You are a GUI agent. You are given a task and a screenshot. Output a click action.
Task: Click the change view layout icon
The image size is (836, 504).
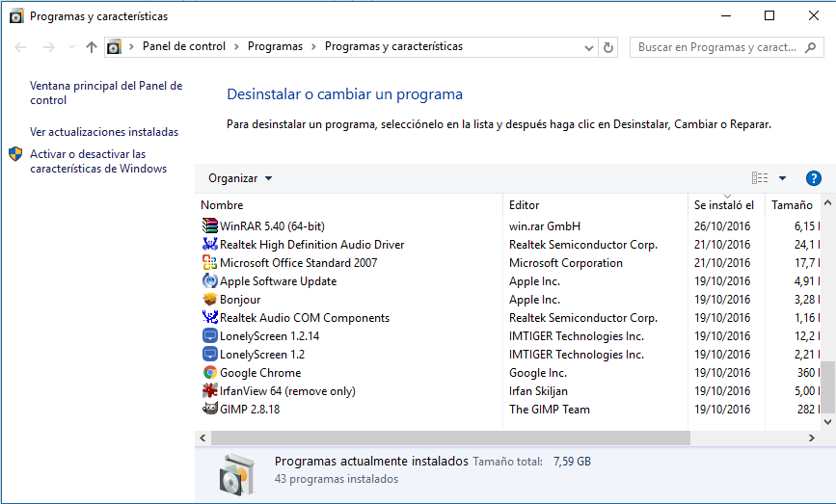[760, 178]
